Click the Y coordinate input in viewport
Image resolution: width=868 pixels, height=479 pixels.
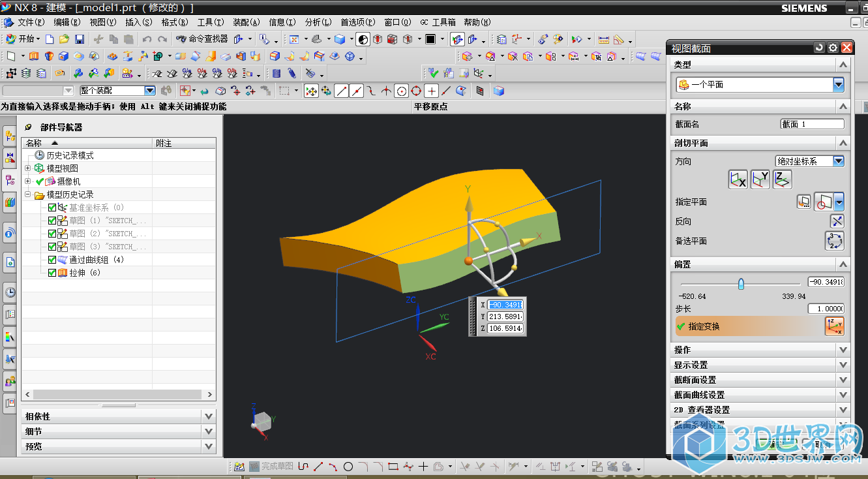[506, 317]
